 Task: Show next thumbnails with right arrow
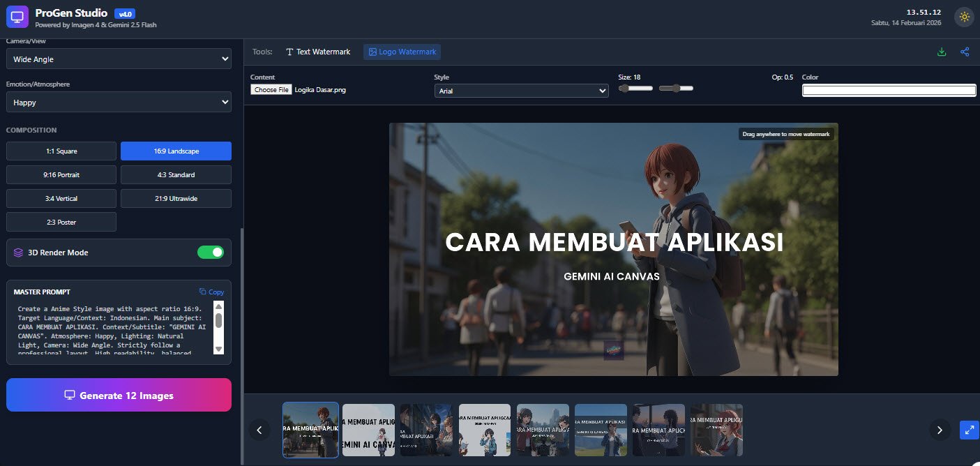pyautogui.click(x=940, y=430)
